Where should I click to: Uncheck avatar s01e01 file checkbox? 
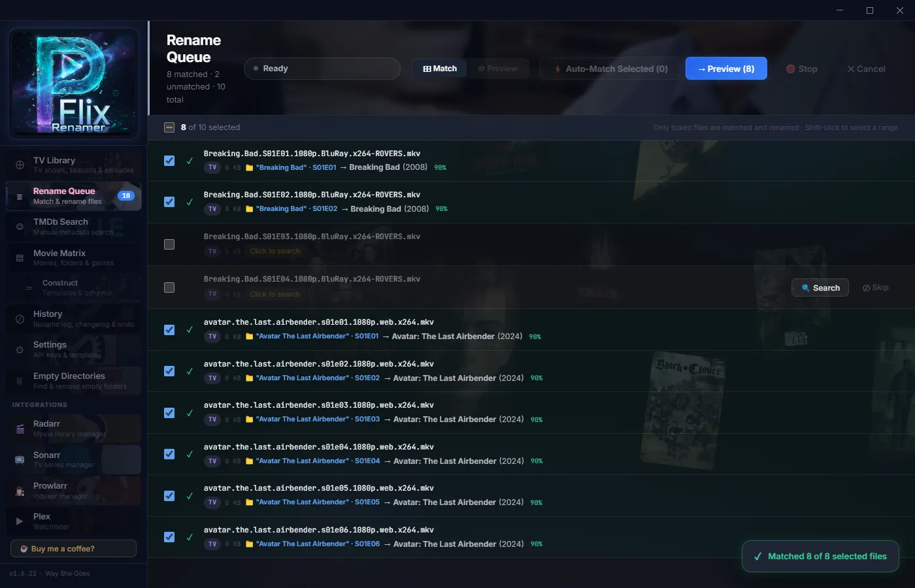click(169, 330)
